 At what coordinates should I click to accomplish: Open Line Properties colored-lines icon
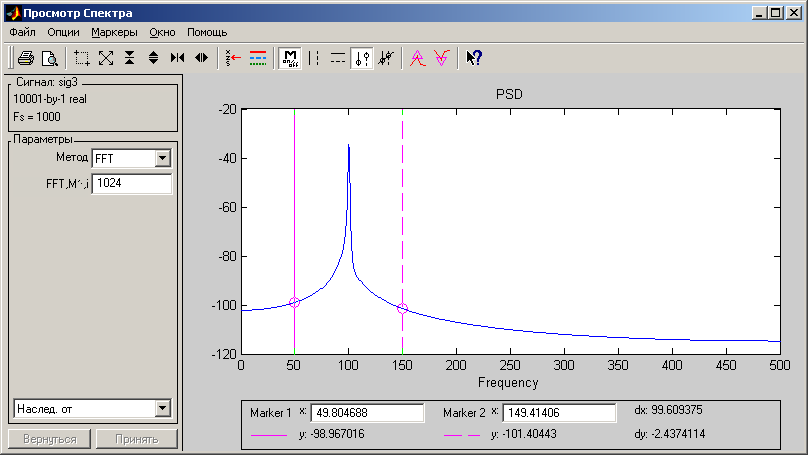click(x=258, y=58)
